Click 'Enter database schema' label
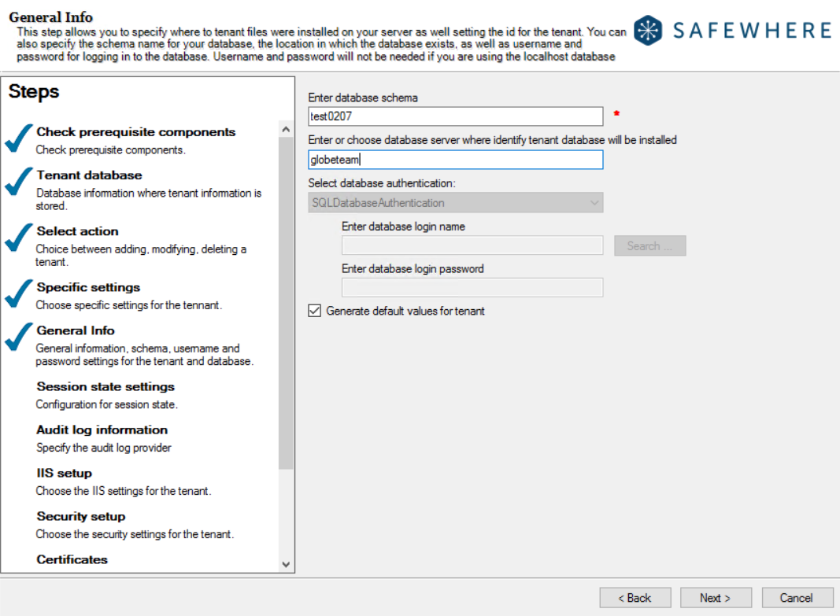840x616 pixels. pyautogui.click(x=363, y=98)
